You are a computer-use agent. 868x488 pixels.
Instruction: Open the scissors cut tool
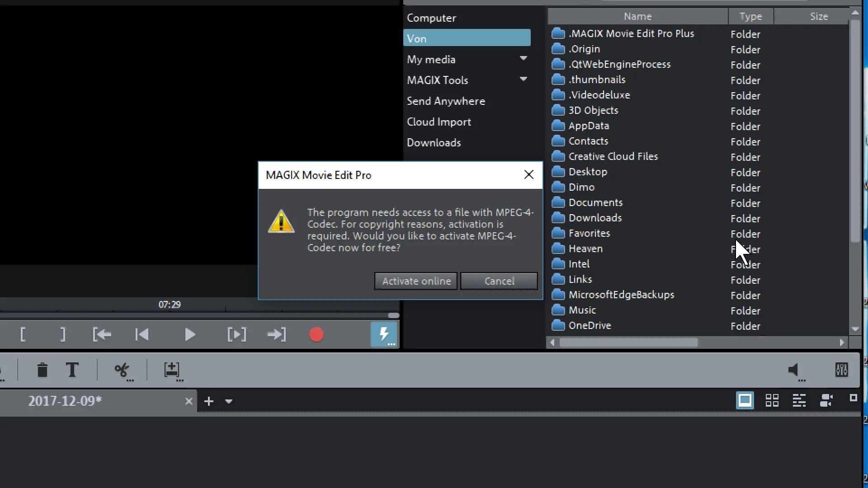(x=122, y=370)
